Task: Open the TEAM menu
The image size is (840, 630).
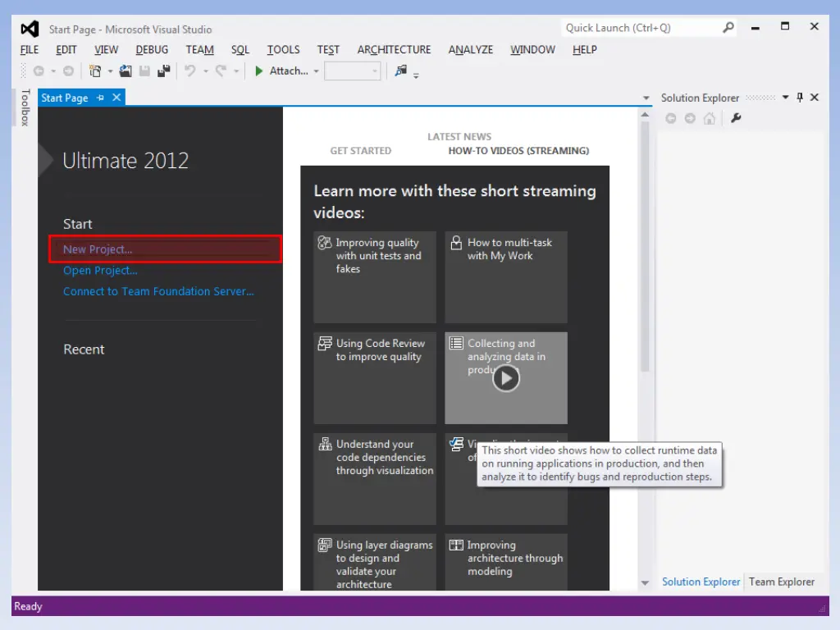Action: [200, 50]
